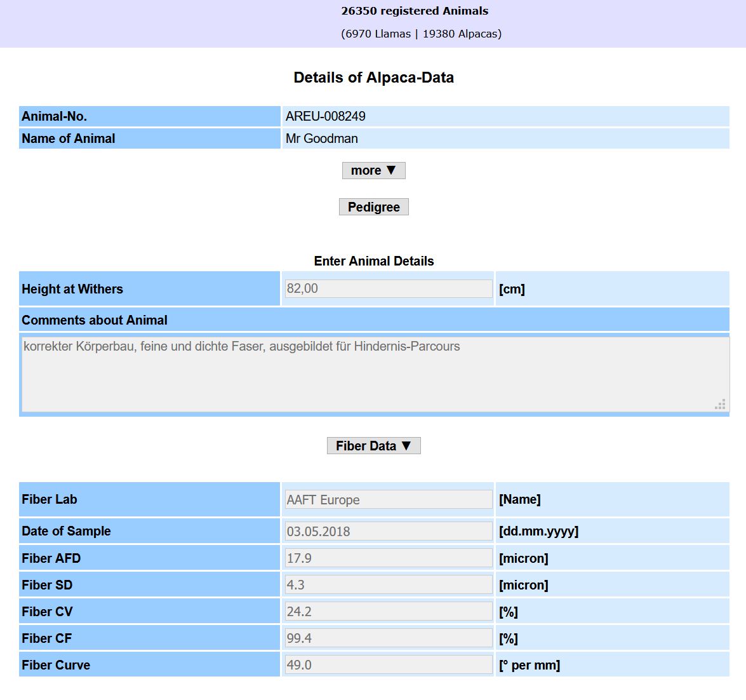Click the 'Fiber Lab' label
This screenshot has width=746, height=700.
pos(50,499)
